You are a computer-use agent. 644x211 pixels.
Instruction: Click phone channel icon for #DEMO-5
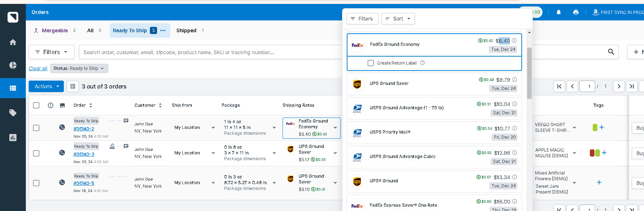coord(62,182)
